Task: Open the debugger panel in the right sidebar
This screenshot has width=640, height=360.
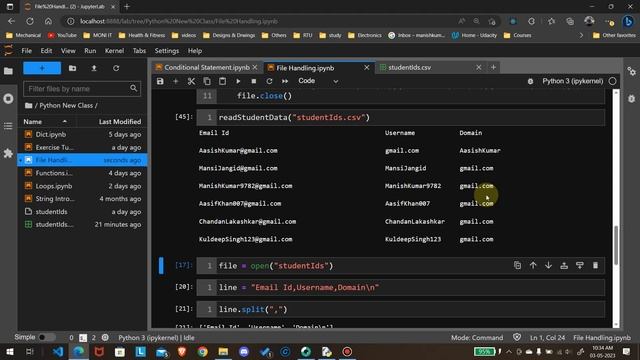Action: (631, 99)
